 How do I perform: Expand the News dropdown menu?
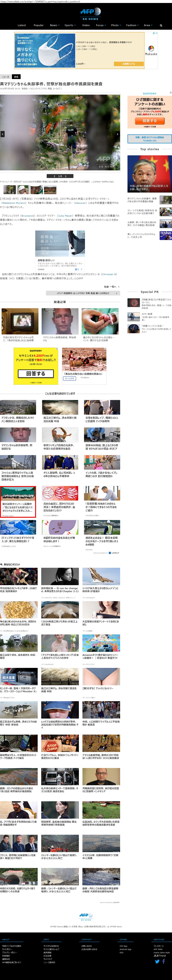point(55,26)
